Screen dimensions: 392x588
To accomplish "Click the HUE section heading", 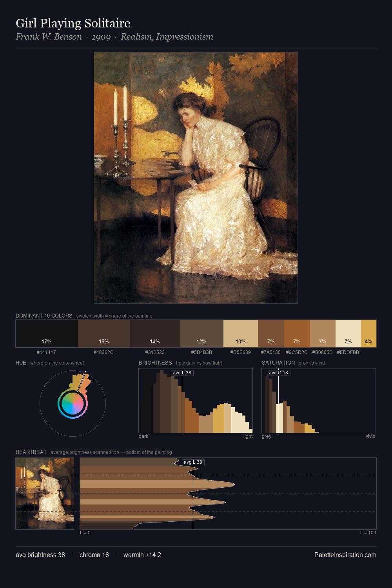I will pos(21,363).
